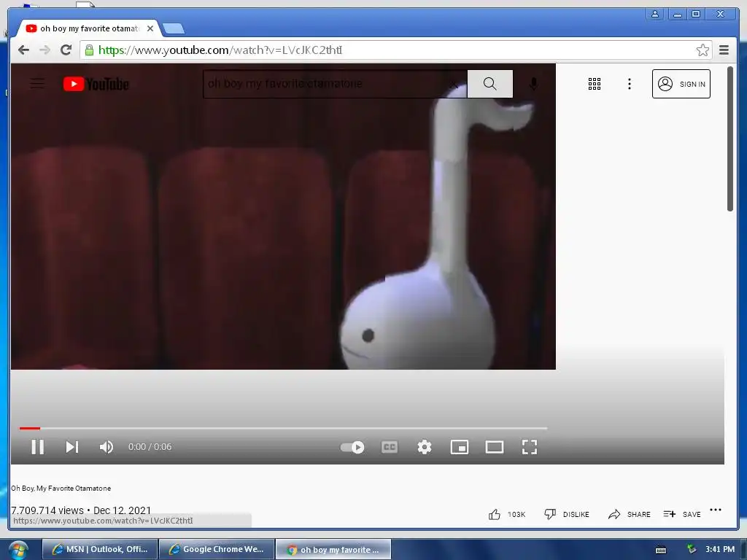747x560 pixels.
Task: Click the taskbar clock showing 3:41 PM
Action: [720, 549]
